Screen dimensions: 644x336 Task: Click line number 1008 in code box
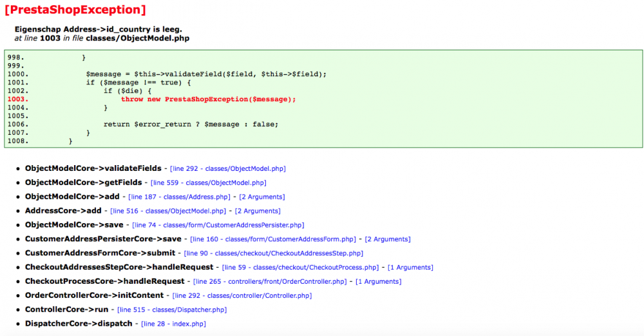pyautogui.click(x=18, y=141)
